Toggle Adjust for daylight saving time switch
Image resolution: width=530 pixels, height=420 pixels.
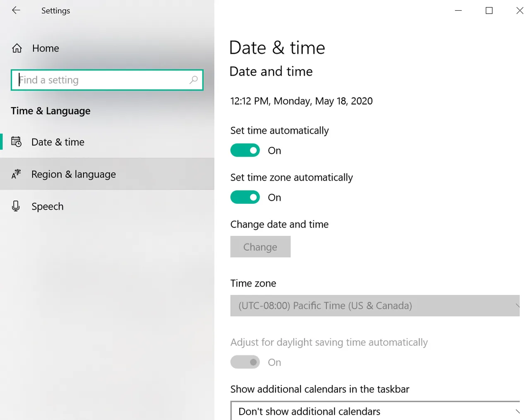click(245, 362)
